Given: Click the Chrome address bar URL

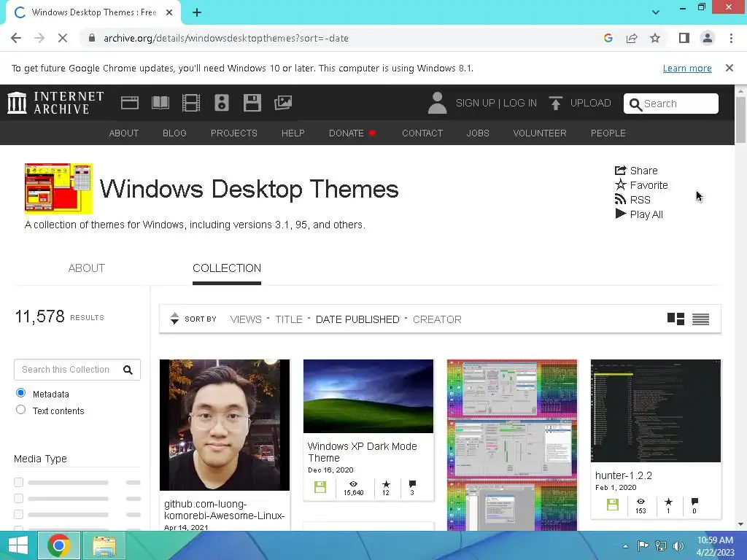Looking at the screenshot, I should click(226, 38).
